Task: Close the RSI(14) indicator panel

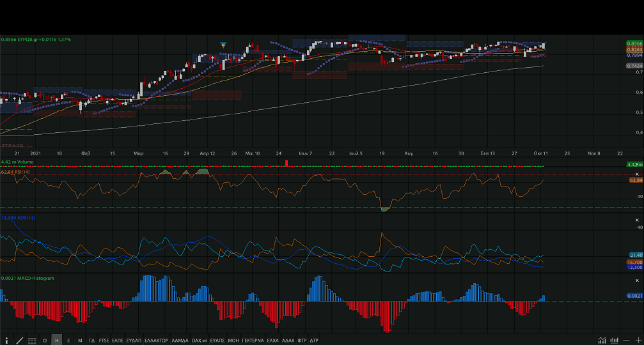Action: click(x=637, y=174)
